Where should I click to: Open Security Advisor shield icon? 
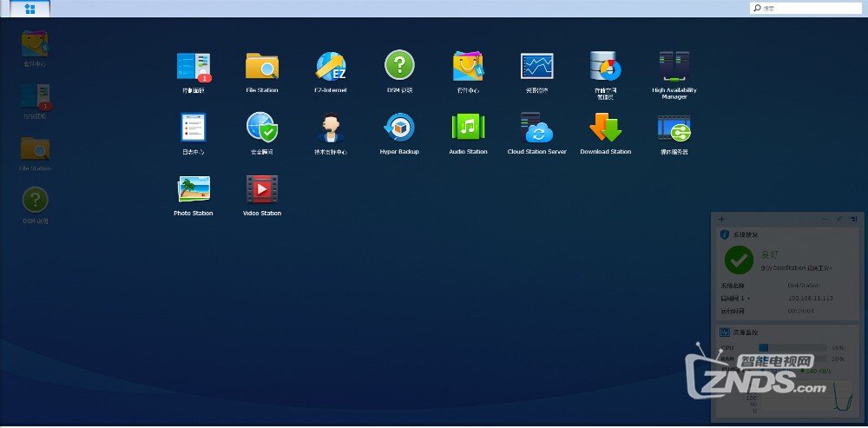[262, 128]
